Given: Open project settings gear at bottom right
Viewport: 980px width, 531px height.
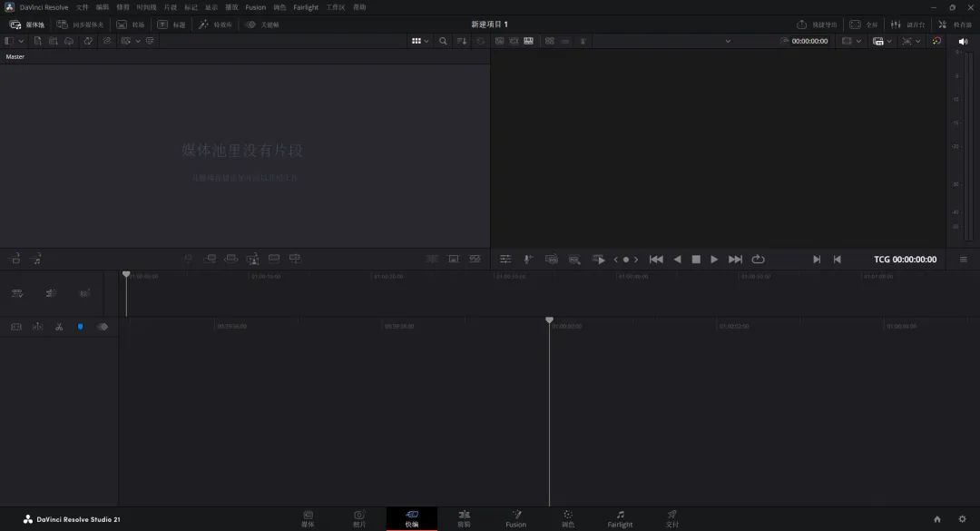Looking at the screenshot, I should [x=962, y=519].
